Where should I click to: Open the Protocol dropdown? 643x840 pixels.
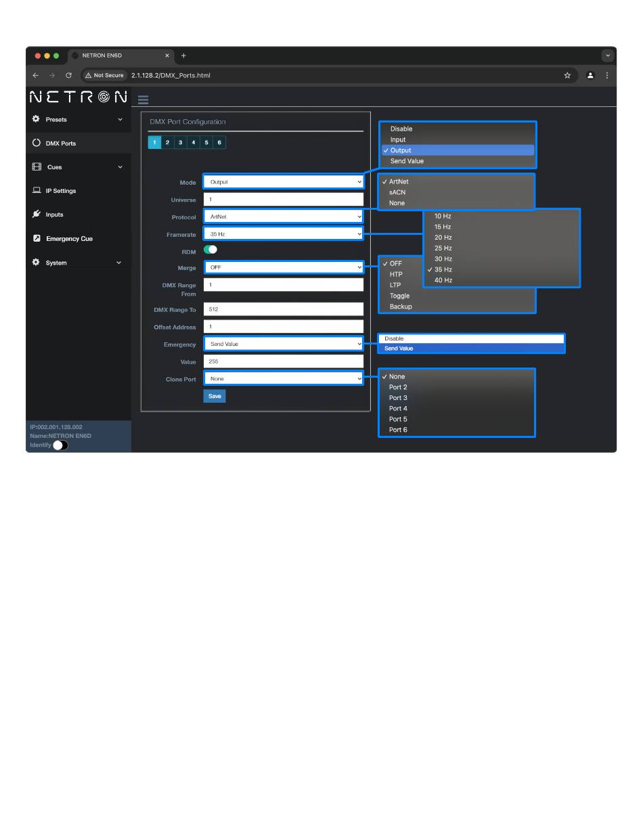click(284, 217)
